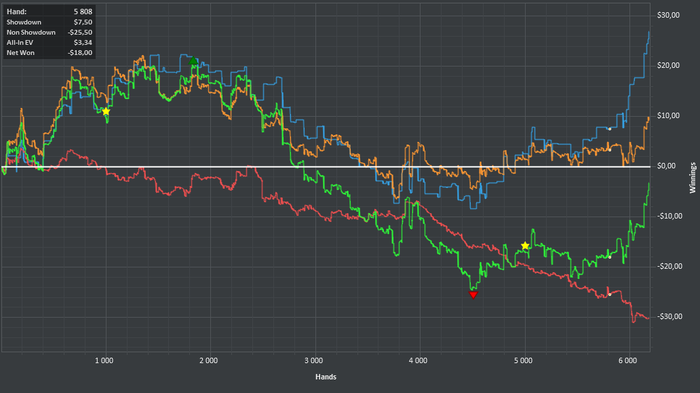Image resolution: width=700 pixels, height=393 pixels.
Task: Click the yellow star marker near hand 1 000
Action: click(106, 111)
